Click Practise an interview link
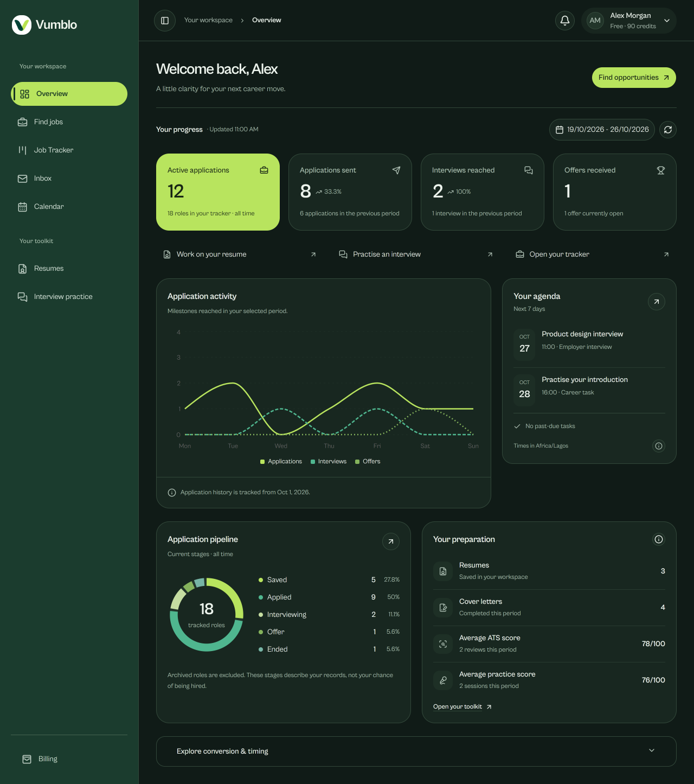The image size is (694, 784). 416,254
